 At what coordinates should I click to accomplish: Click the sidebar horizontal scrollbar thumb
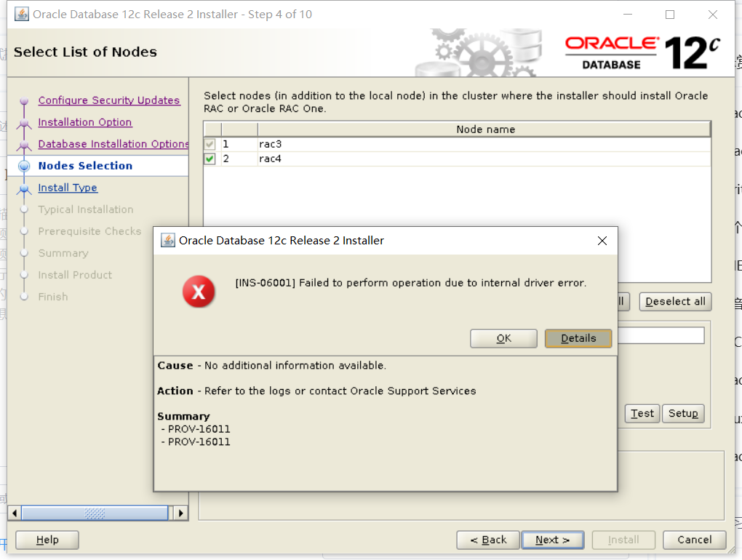(x=95, y=513)
